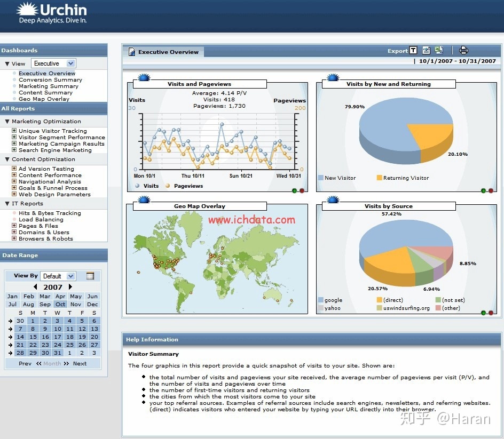This screenshot has width=504, height=439.
Task: Collapse the Content Optimization section
Action: tap(7, 159)
